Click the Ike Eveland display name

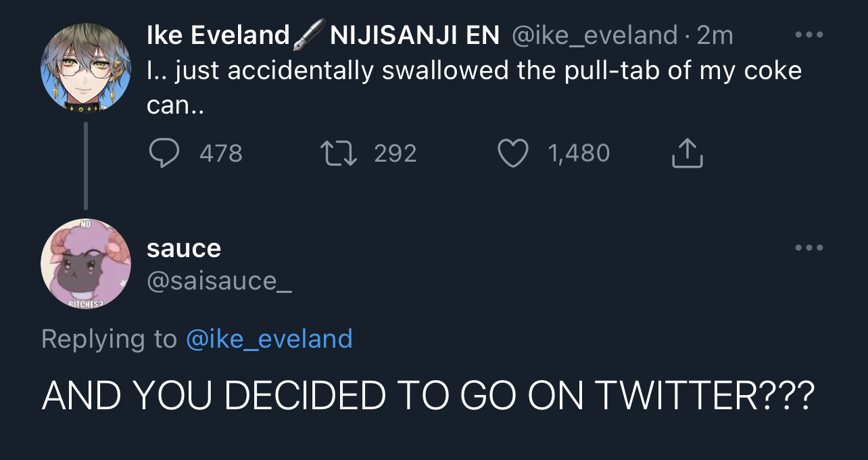(x=218, y=35)
